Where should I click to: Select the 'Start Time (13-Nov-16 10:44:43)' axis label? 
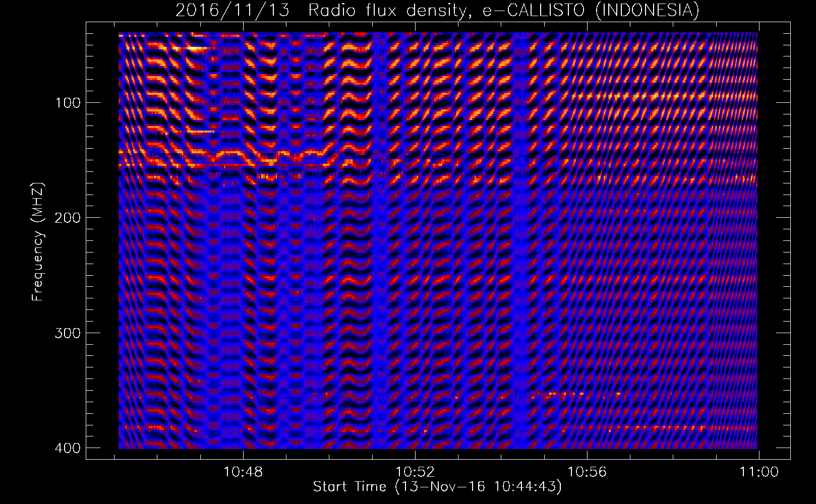437,487
